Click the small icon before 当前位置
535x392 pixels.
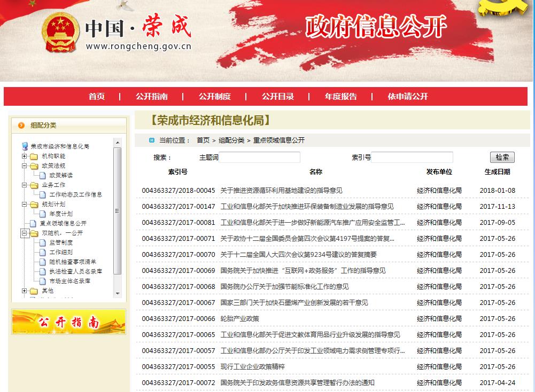(152, 140)
